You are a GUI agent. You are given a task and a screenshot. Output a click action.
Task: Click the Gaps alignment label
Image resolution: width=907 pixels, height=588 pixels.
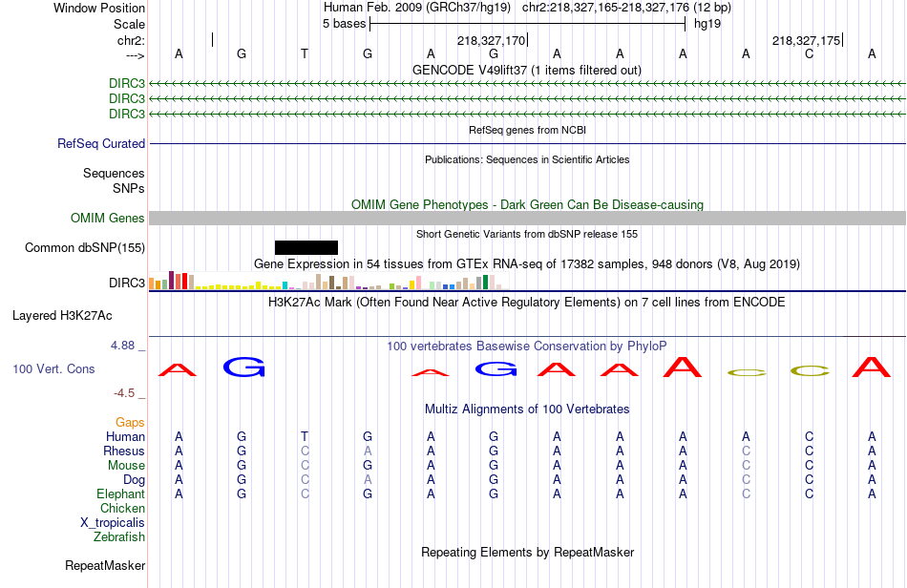tap(130, 423)
